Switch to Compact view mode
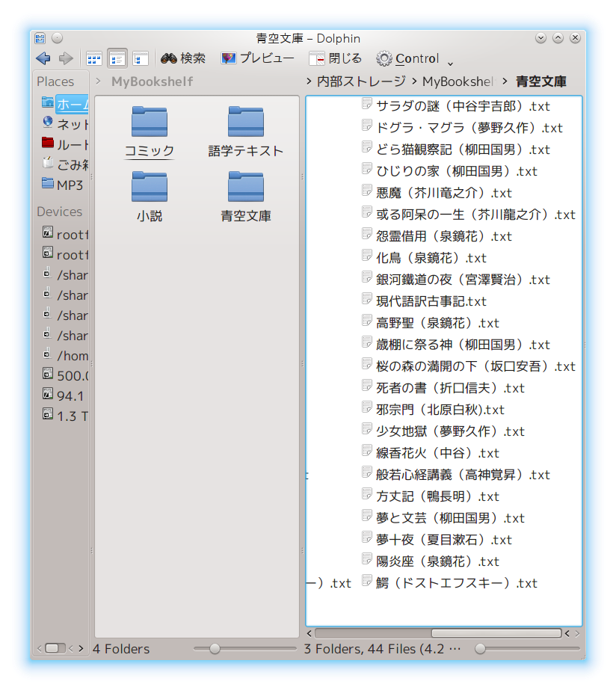This screenshot has width=616, height=690. click(x=117, y=58)
